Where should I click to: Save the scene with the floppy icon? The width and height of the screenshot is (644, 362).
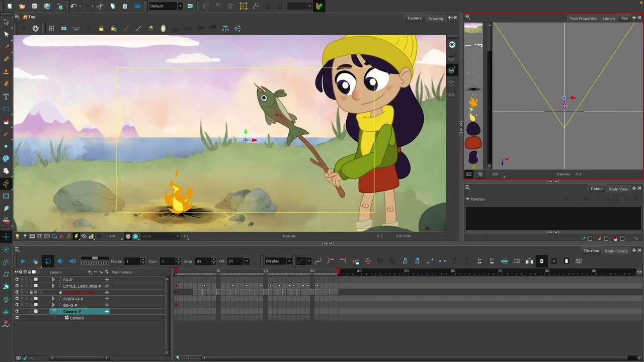[x=34, y=6]
